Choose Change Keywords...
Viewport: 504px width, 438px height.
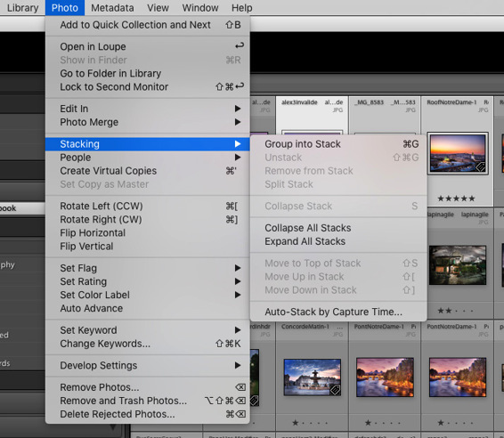(148, 344)
